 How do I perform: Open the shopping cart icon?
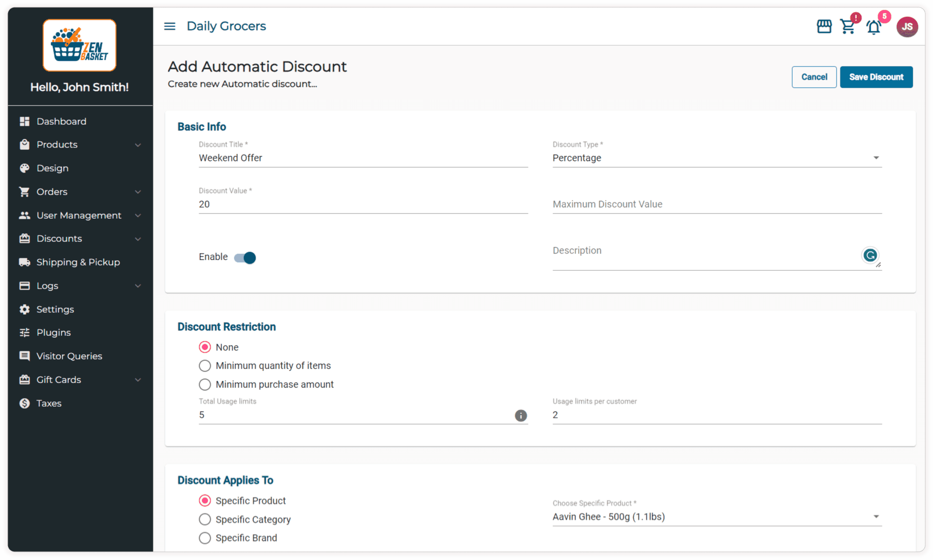click(x=848, y=27)
